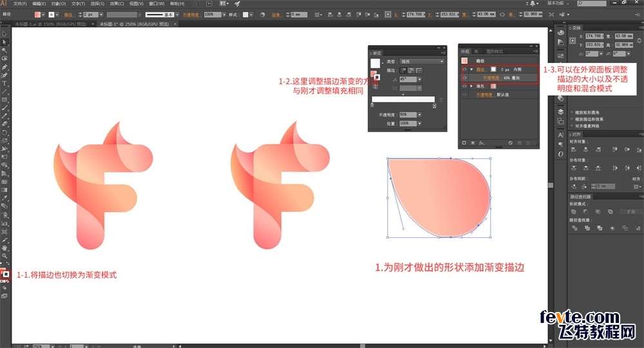Click the first Pathfinders Divide icon
Image resolution: width=644 pixels, height=348 pixels.
(574, 228)
